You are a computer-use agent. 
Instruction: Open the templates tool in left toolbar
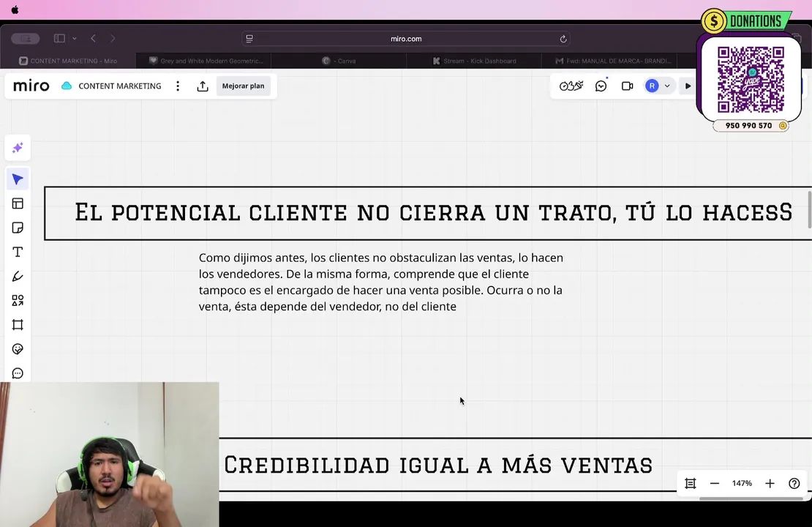18,203
